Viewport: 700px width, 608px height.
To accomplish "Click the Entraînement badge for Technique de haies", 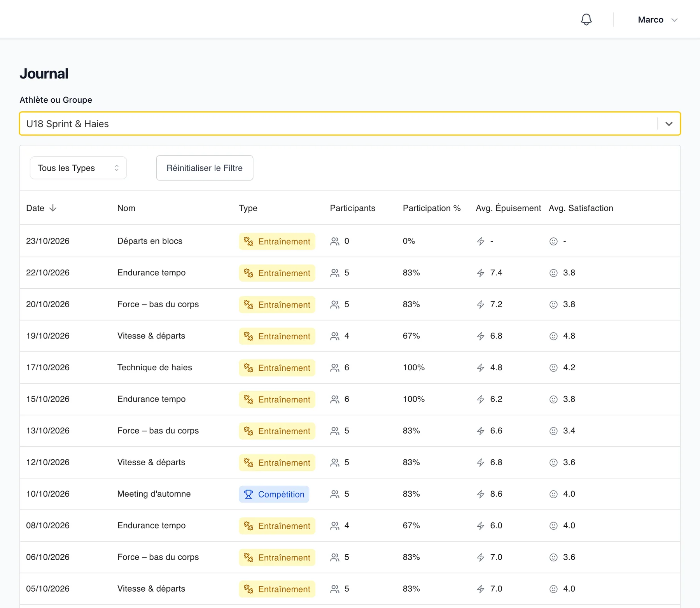I will click(277, 368).
